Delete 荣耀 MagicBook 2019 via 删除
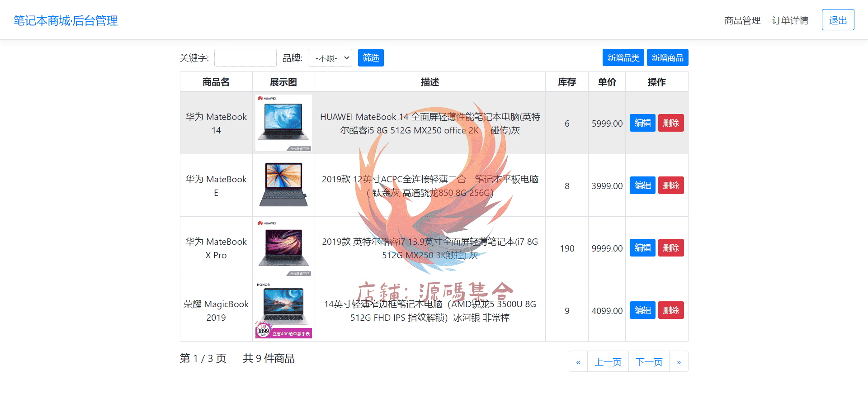Screen dimensions: 868x404 671,310
